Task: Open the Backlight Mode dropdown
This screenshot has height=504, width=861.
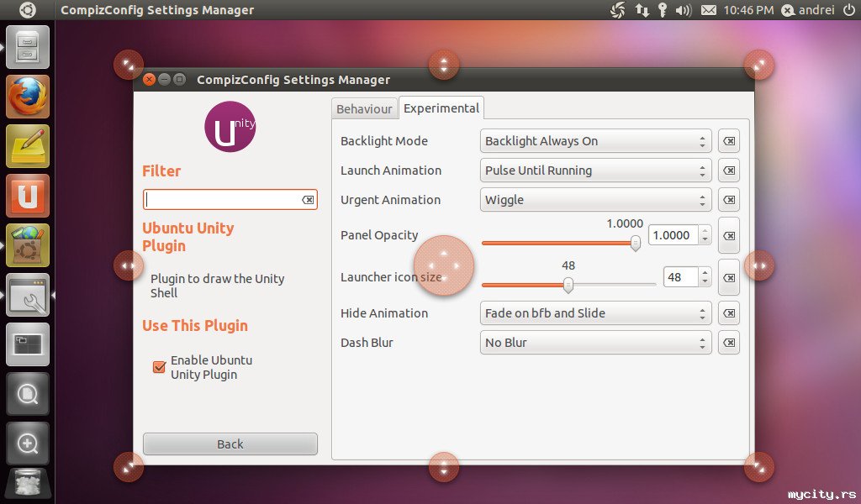Action: 596,141
